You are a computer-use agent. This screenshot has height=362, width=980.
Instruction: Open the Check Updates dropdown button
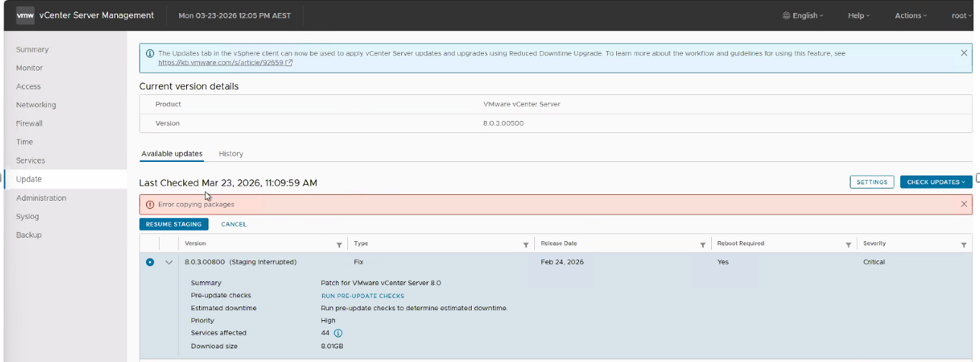click(936, 182)
